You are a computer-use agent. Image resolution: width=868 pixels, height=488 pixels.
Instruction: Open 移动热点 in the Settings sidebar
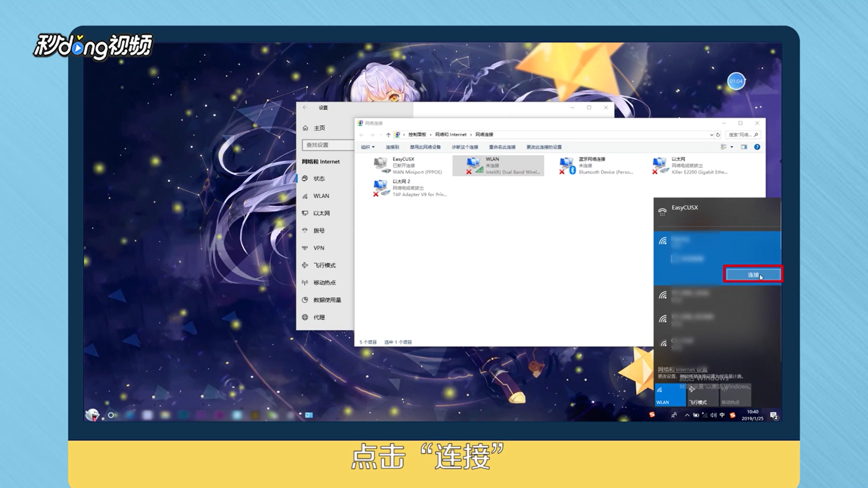(325, 283)
